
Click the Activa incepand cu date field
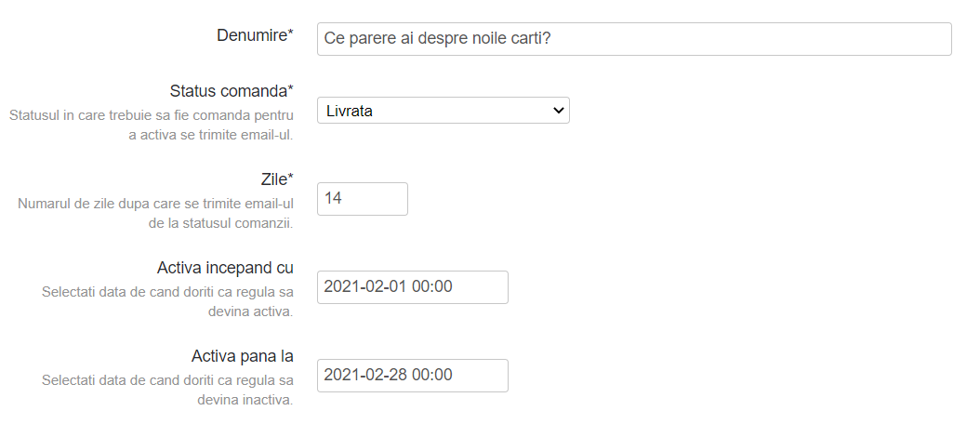[x=412, y=287]
